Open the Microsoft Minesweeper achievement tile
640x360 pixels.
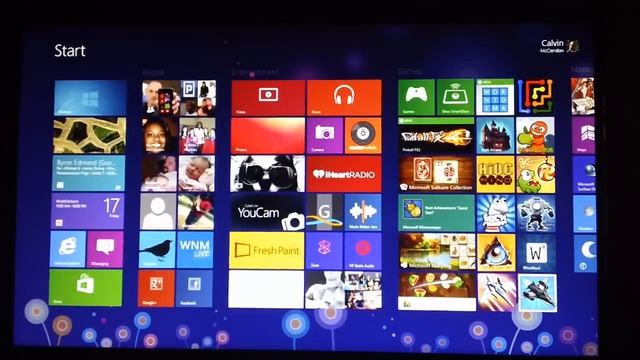436,213
